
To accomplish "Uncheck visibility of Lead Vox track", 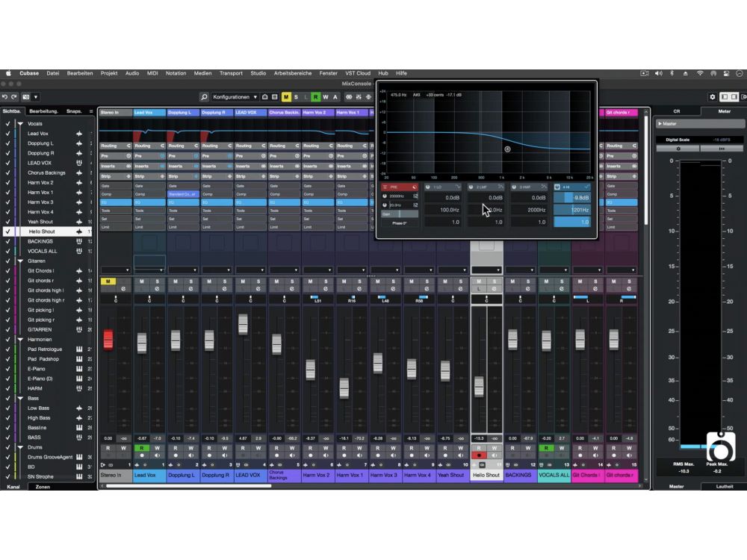I will click(7, 134).
